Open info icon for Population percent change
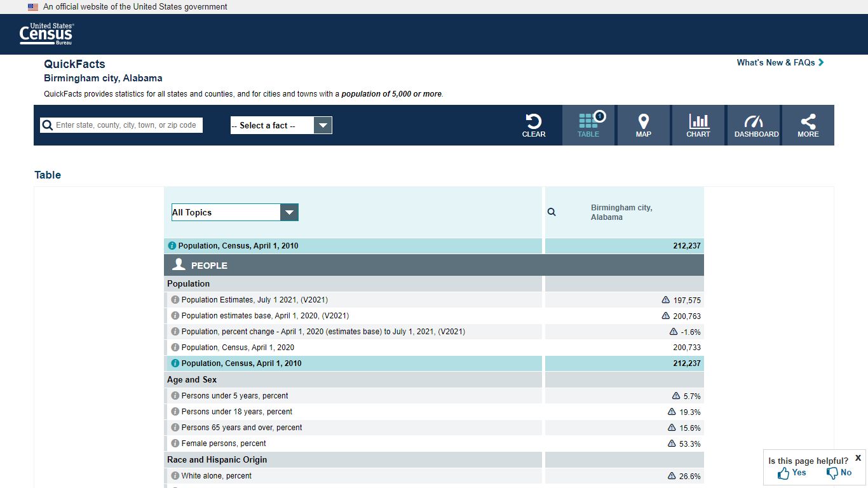This screenshot has height=488, width=868. point(175,332)
